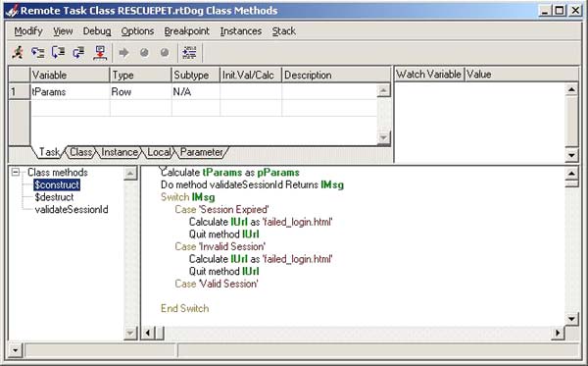The width and height of the screenshot is (588, 366).
Task: Select the $destruct method in tree
Action: (54, 197)
